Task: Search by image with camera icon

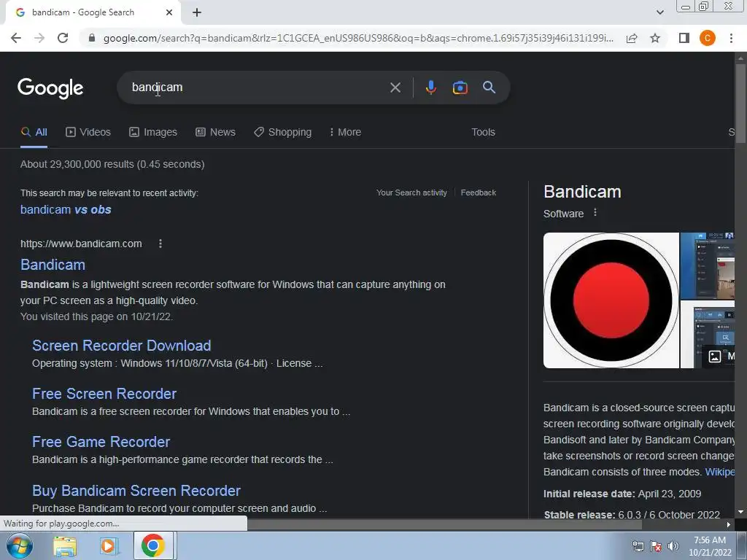Action: pyautogui.click(x=460, y=87)
